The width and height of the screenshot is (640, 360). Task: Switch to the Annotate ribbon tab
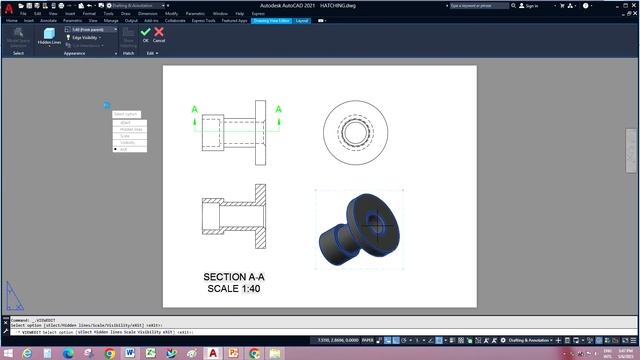tap(48, 20)
